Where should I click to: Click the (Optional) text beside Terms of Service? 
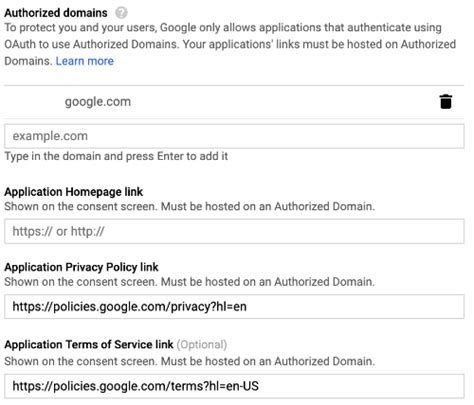[x=202, y=345]
